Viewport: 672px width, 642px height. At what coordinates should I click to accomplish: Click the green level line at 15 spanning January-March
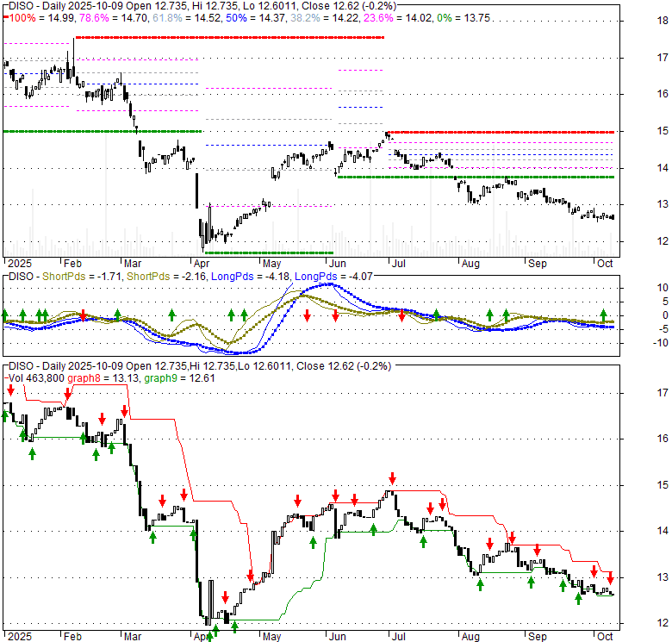tap(102, 131)
